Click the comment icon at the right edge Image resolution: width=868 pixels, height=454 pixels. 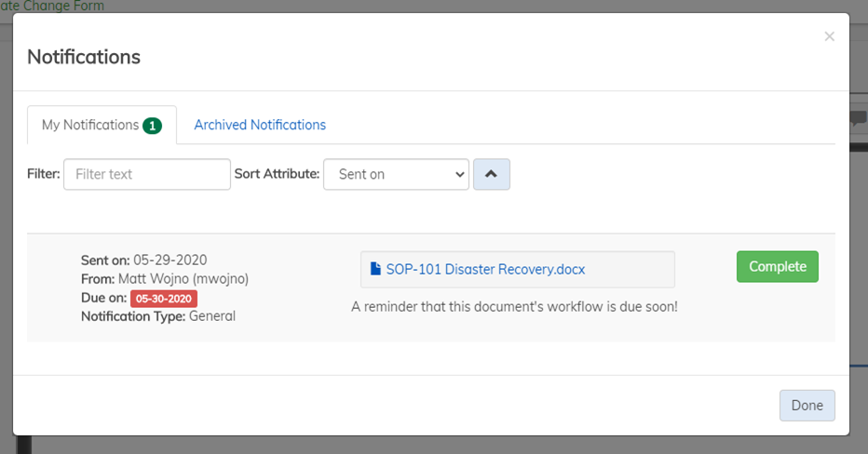pos(859,119)
